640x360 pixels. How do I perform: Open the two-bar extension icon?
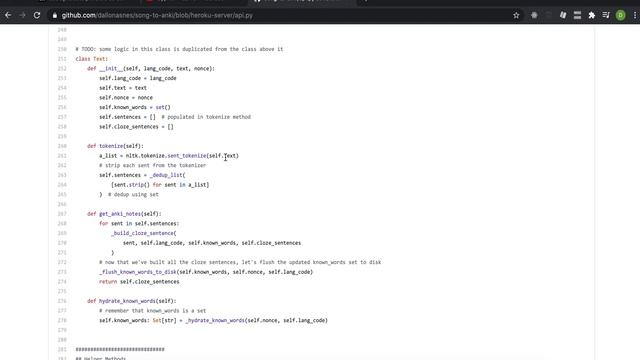pyautogui.click(x=577, y=15)
